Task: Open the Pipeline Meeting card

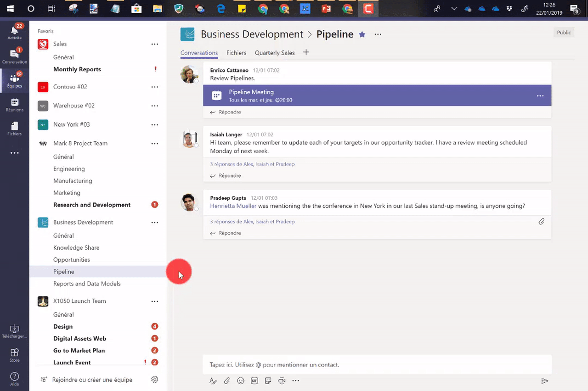Action: click(x=377, y=95)
